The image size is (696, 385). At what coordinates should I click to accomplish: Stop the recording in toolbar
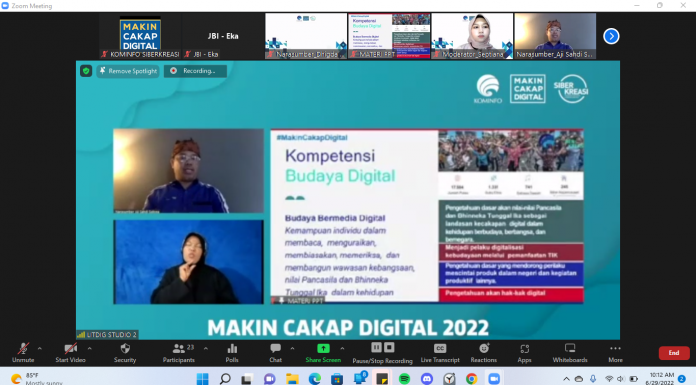pyautogui.click(x=389, y=347)
